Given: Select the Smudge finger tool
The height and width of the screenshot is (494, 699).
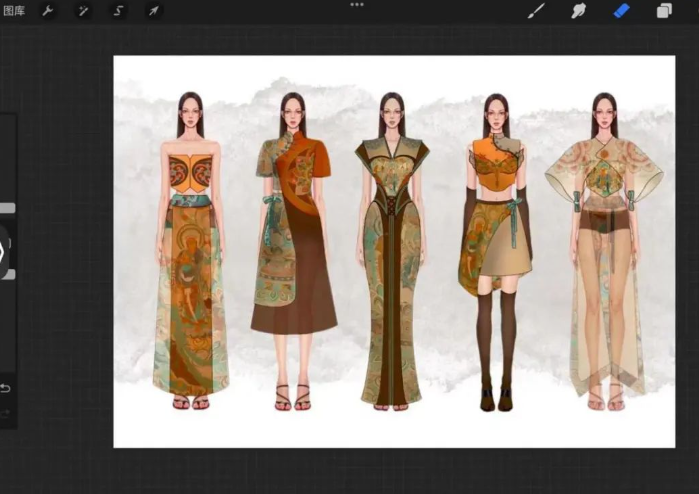Looking at the screenshot, I should pyautogui.click(x=578, y=11).
